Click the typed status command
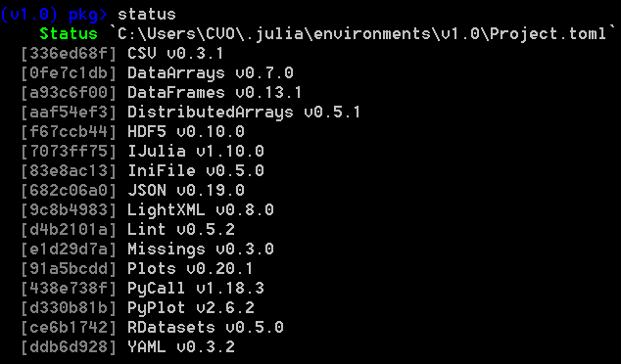The height and width of the screenshot is (364, 621). (x=147, y=15)
